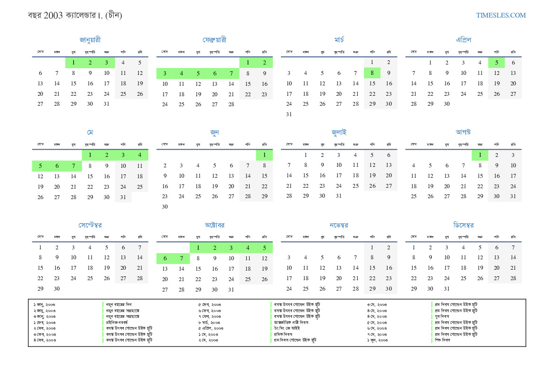Image resolution: width=554 pixels, height=392 pixels.
Task: Select highlighted date 4 in মে
Action: pos(139,155)
